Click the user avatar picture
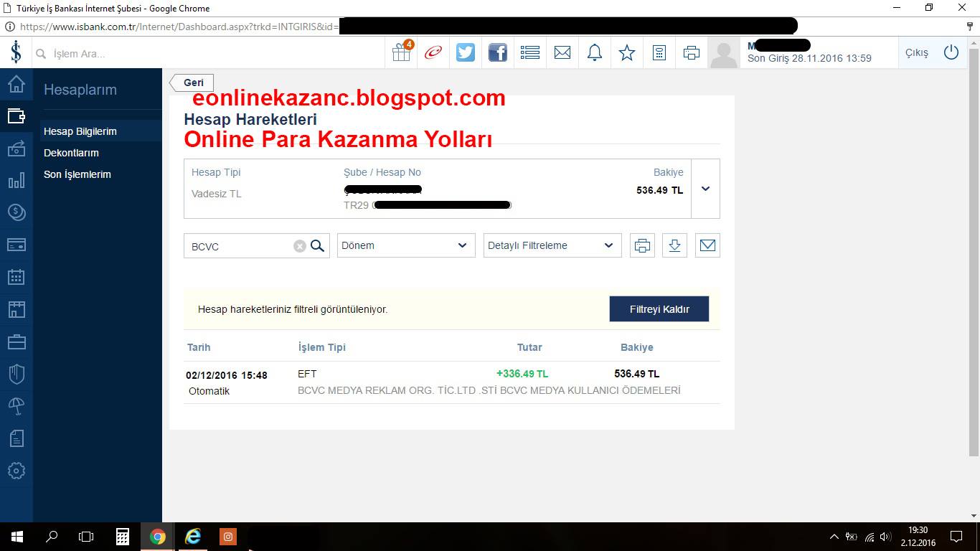The width and height of the screenshot is (980, 551). tap(723, 53)
